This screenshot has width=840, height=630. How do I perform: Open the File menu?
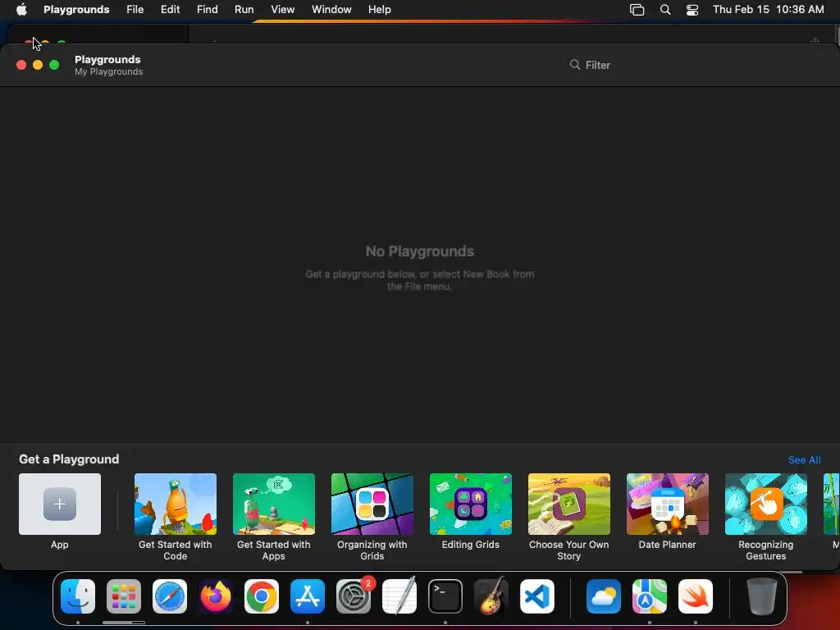[x=135, y=9]
